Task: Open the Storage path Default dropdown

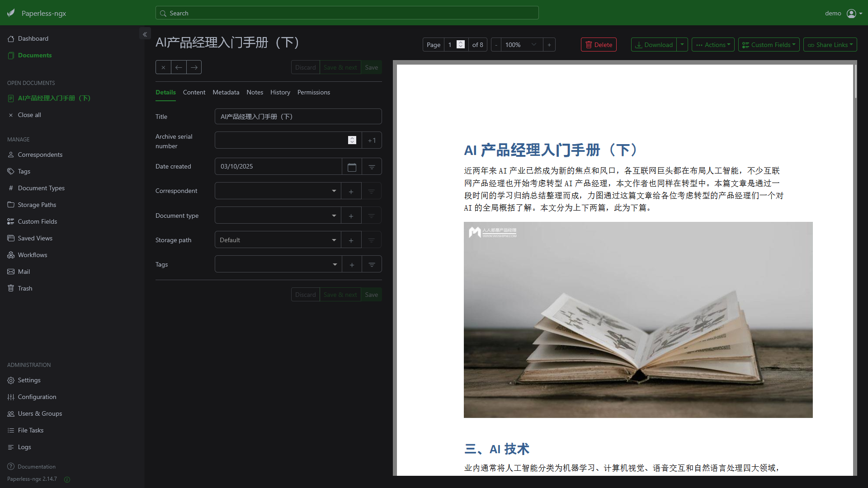Action: tap(278, 240)
